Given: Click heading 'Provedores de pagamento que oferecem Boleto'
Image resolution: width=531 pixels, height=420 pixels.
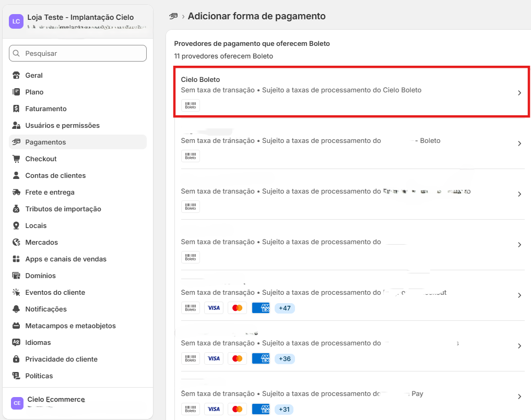Looking at the screenshot, I should (x=252, y=43).
